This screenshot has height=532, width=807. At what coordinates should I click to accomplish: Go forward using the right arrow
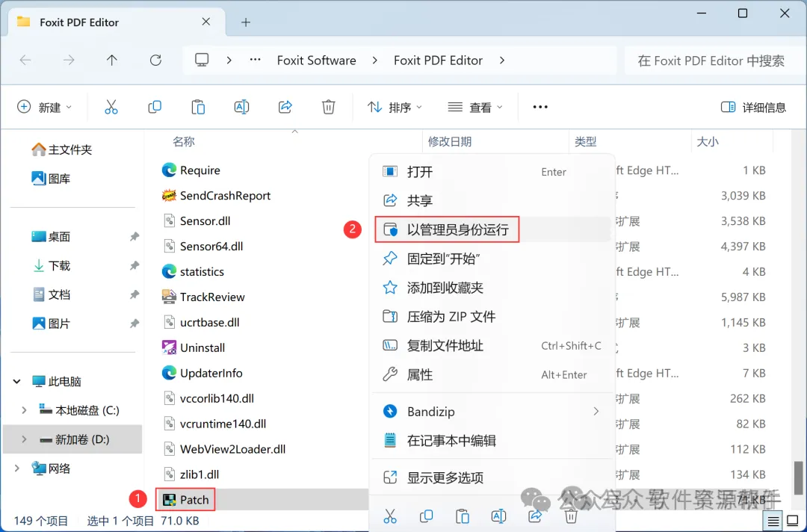(69, 61)
